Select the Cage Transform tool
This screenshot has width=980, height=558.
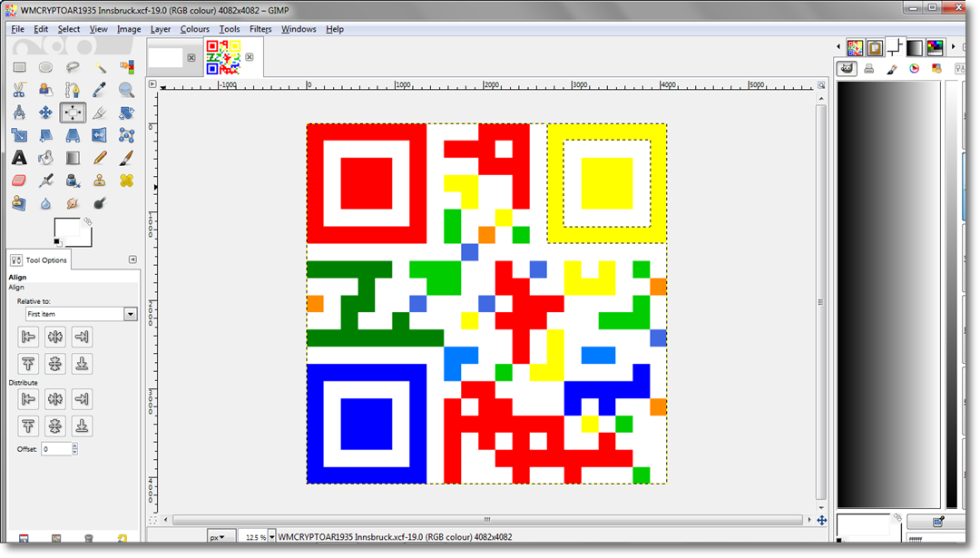(x=126, y=135)
